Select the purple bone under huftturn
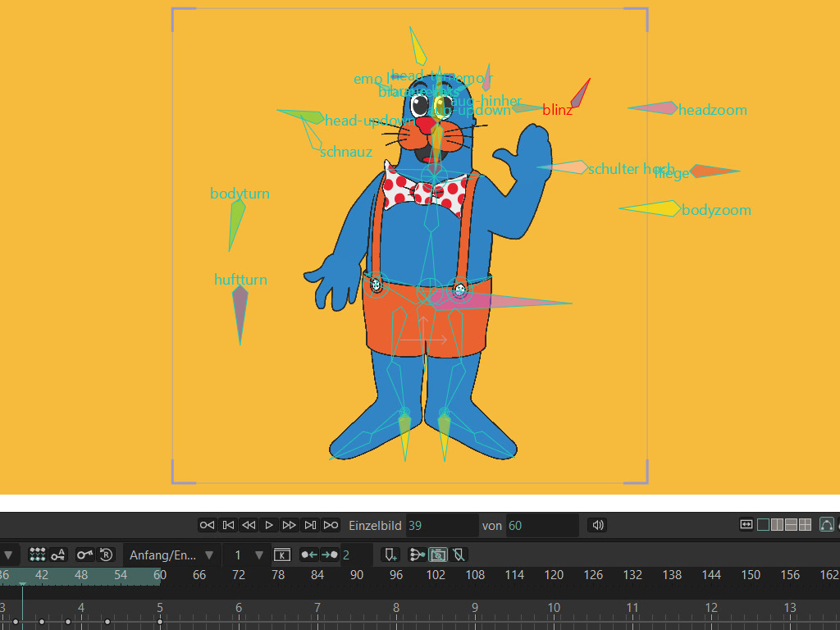The image size is (840, 630). (240, 314)
